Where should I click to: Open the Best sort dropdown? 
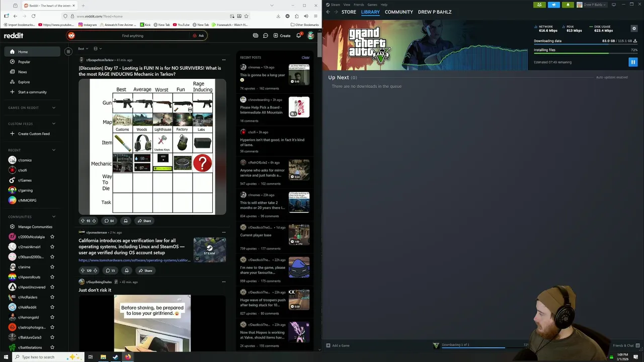tap(83, 49)
